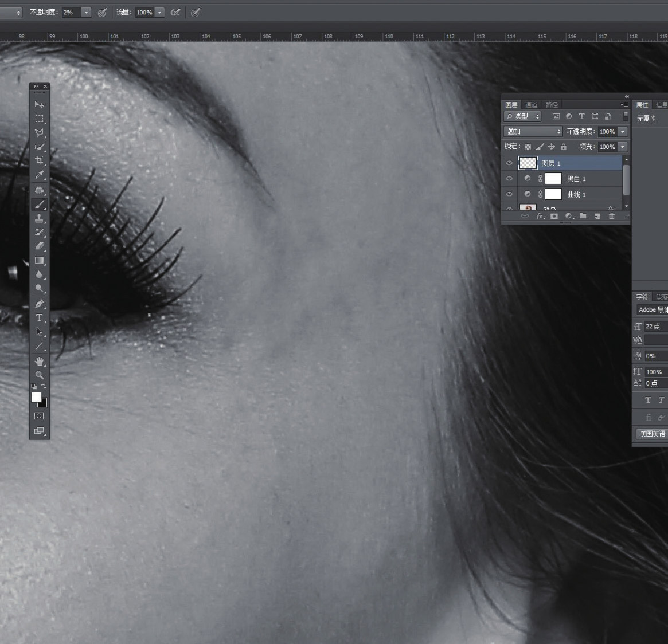This screenshot has height=644, width=668.
Task: Open the 路径 tab
Action: pos(552,105)
